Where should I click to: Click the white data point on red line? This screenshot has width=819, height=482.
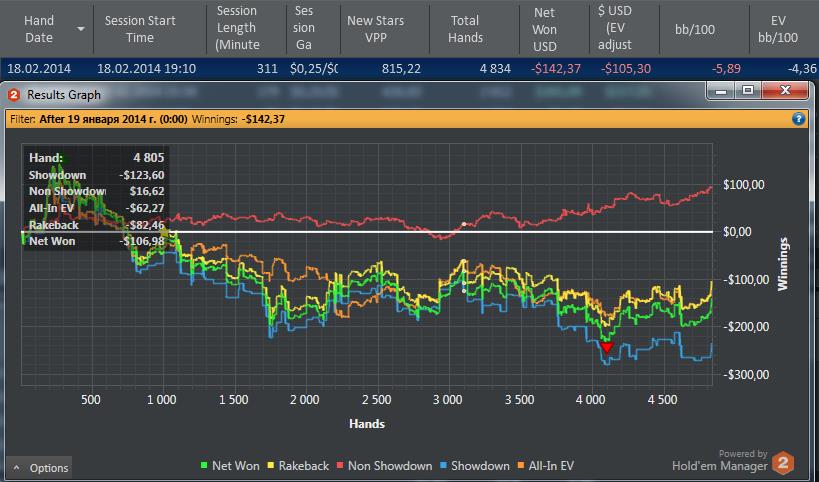pos(464,225)
